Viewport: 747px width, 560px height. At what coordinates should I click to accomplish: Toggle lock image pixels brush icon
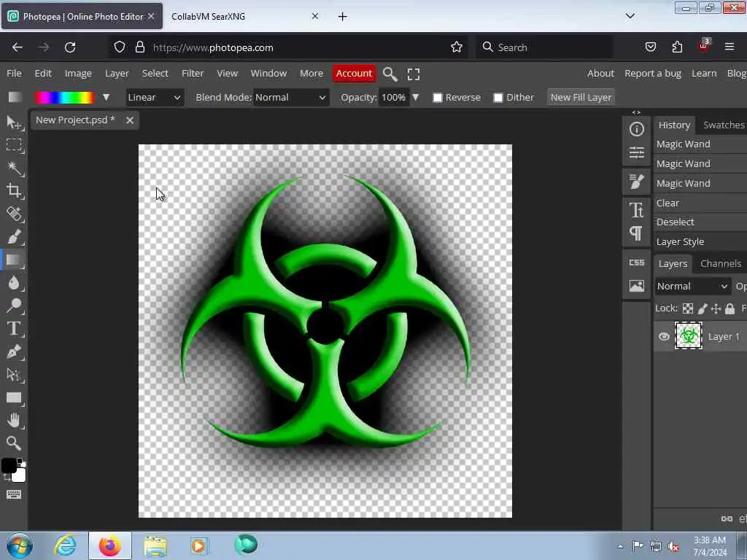click(703, 308)
